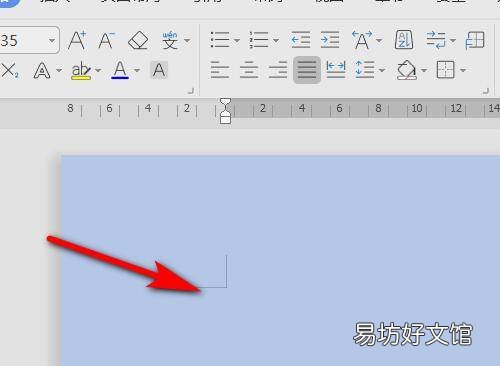Decrease font size with A- icon
Image resolution: width=500 pixels, height=366 pixels.
tap(106, 40)
